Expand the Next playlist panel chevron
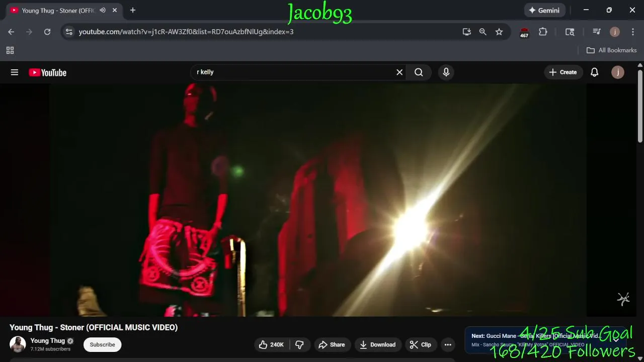Screen dimensions: 644x362 click(x=616, y=340)
